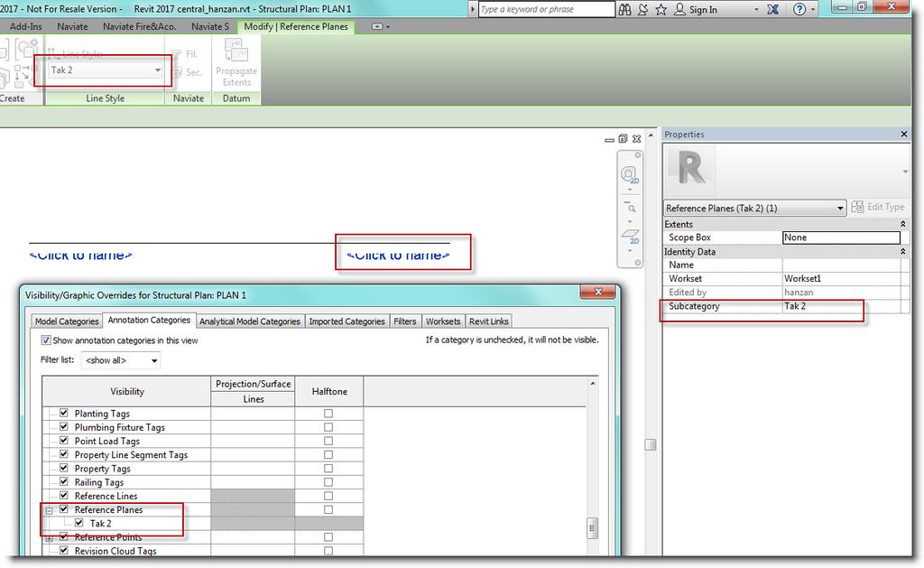Minimize the drawing view window
924x568 pixels.
point(609,140)
